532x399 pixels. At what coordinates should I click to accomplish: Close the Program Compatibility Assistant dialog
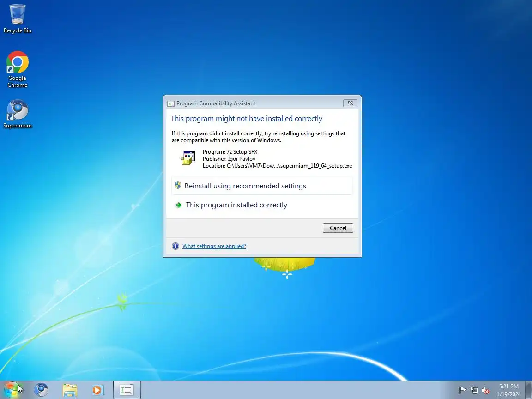coord(350,103)
